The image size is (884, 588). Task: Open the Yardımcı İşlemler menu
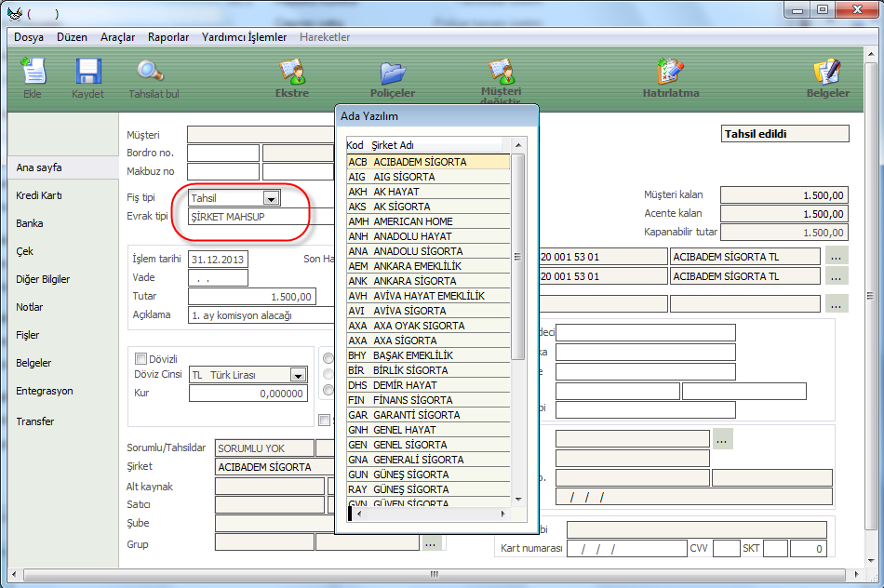click(243, 37)
